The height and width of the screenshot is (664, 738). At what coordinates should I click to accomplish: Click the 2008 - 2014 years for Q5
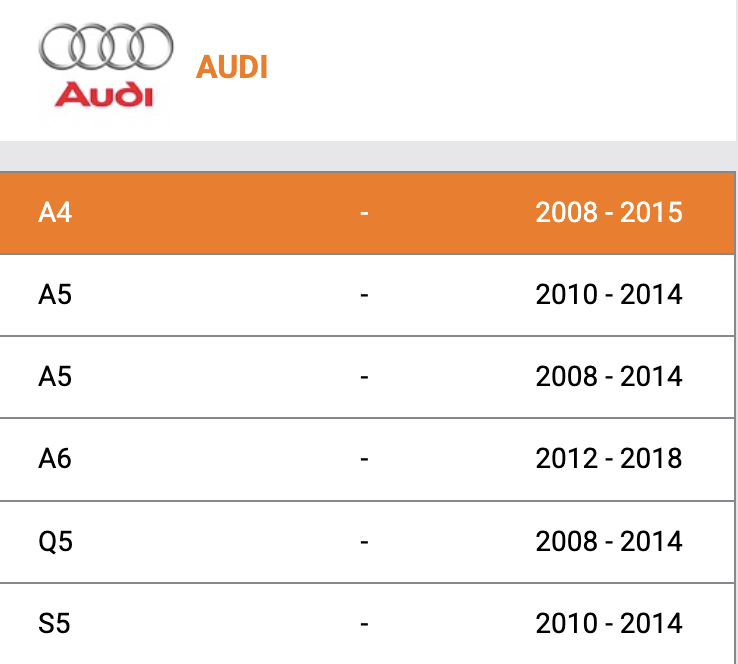609,541
